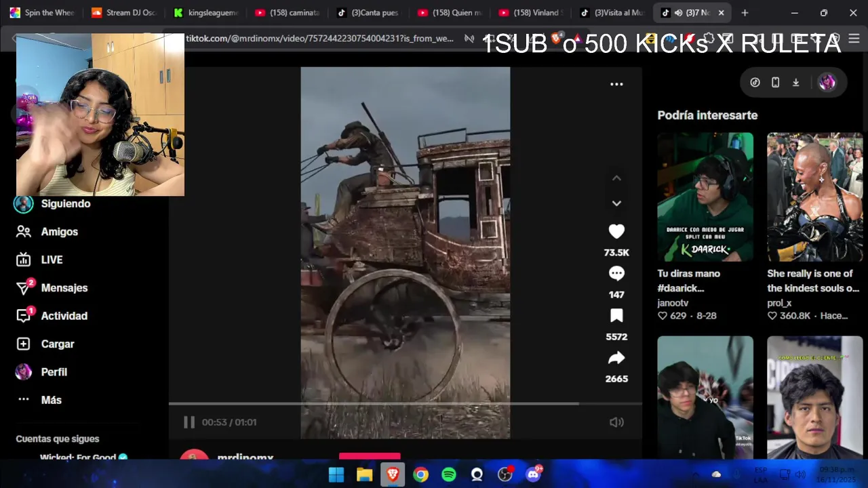Image resolution: width=868 pixels, height=488 pixels.
Task: Expand the Más menu in the sidebar
Action: (52, 400)
